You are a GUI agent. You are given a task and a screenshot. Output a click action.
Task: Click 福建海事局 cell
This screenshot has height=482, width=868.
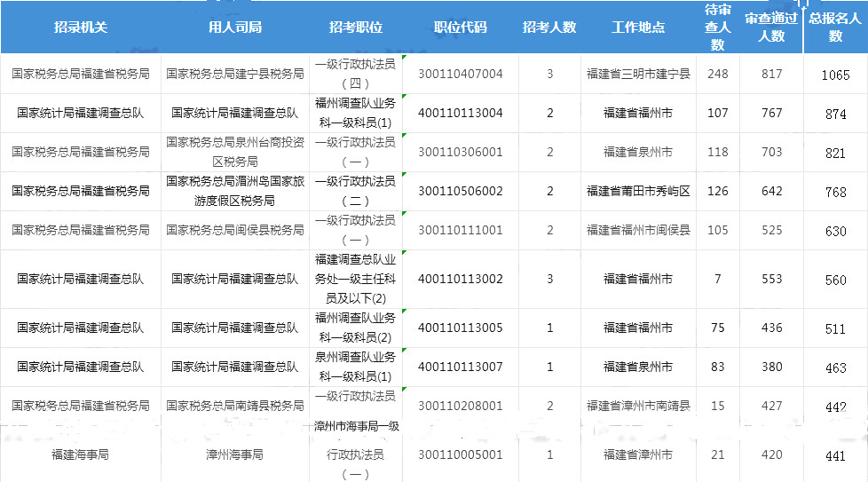[80, 454]
